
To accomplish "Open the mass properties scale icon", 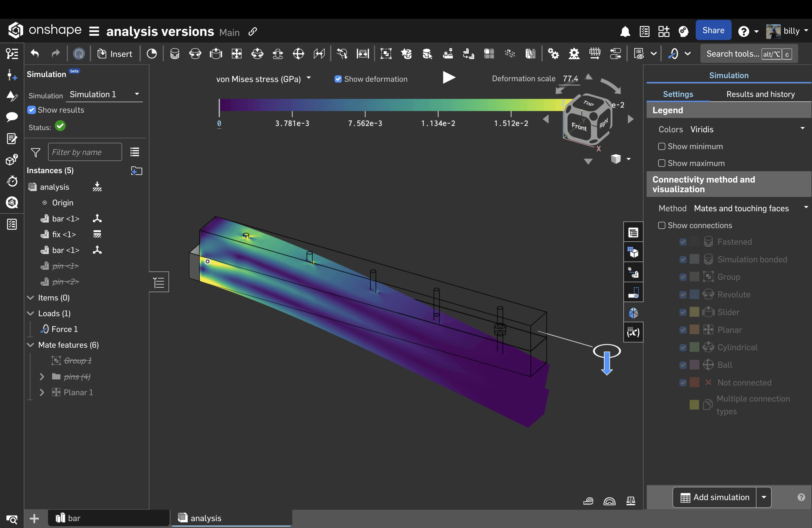I will (x=631, y=501).
